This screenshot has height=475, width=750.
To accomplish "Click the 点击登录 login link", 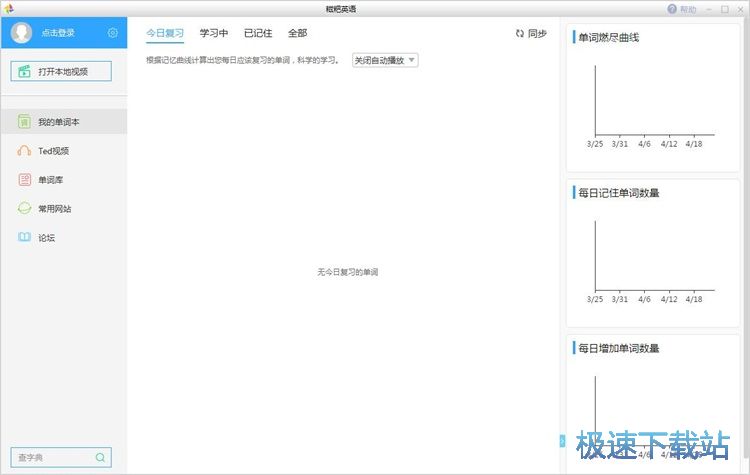I will point(58,33).
